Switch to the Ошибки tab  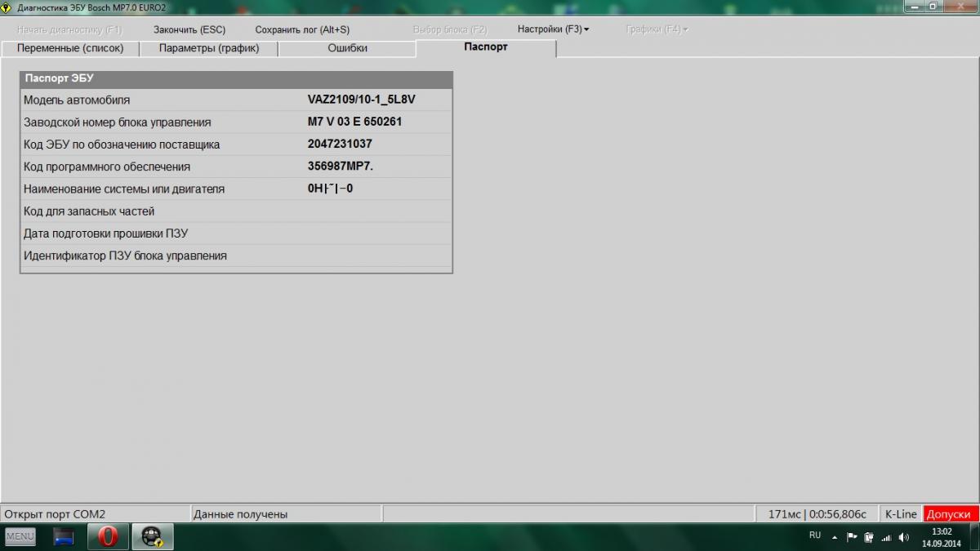pyautogui.click(x=347, y=48)
